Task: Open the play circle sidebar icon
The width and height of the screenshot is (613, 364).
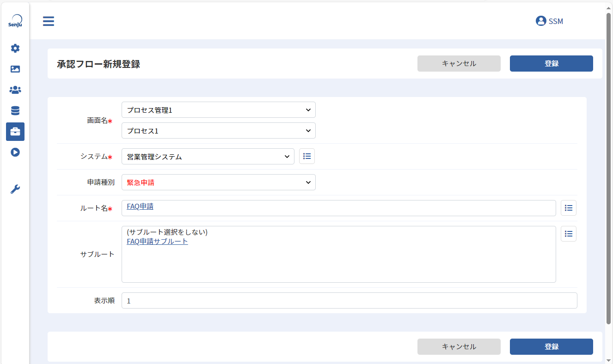Action: pyautogui.click(x=15, y=152)
